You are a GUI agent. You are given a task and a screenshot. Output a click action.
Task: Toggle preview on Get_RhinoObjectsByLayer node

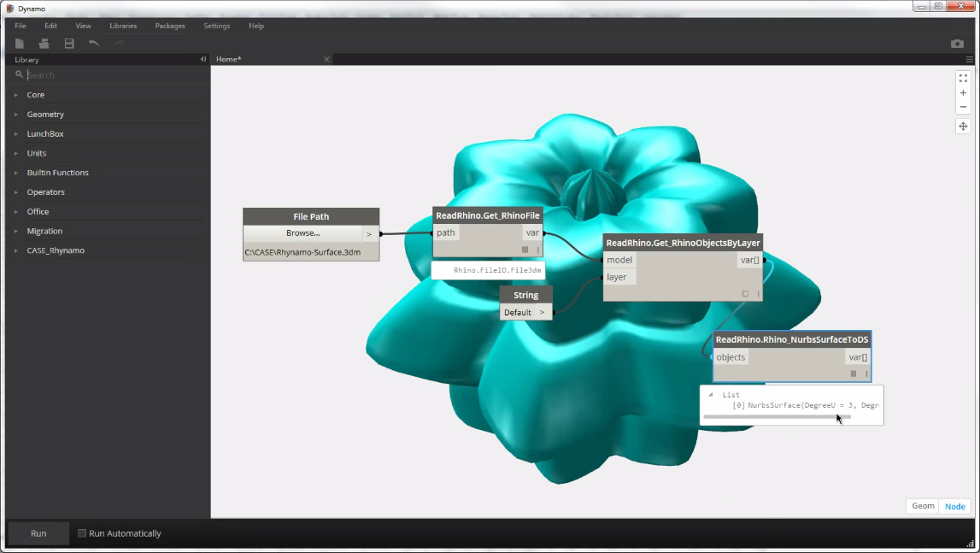(x=745, y=293)
